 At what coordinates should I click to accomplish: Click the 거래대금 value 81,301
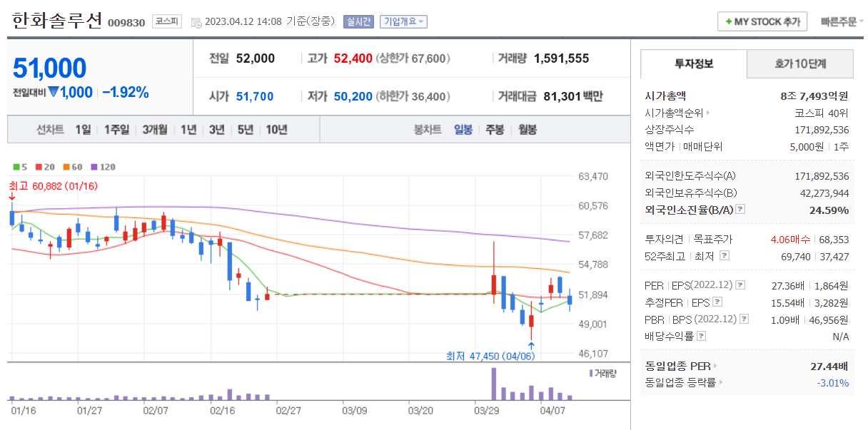pos(562,96)
